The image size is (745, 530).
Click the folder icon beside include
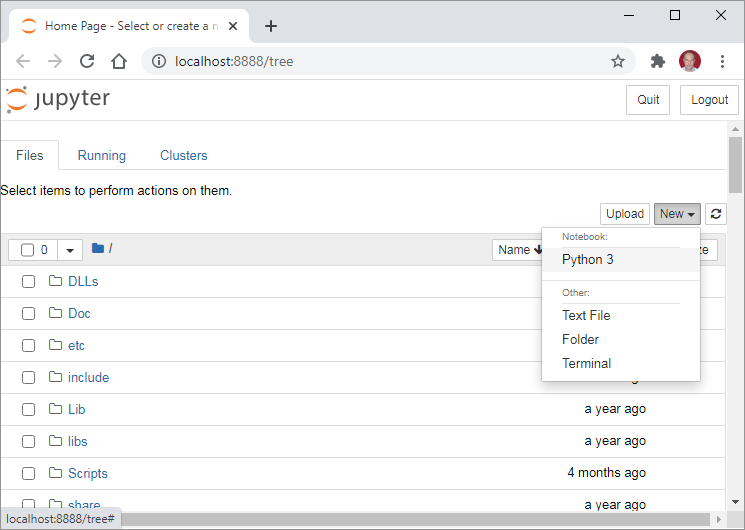pyautogui.click(x=56, y=377)
